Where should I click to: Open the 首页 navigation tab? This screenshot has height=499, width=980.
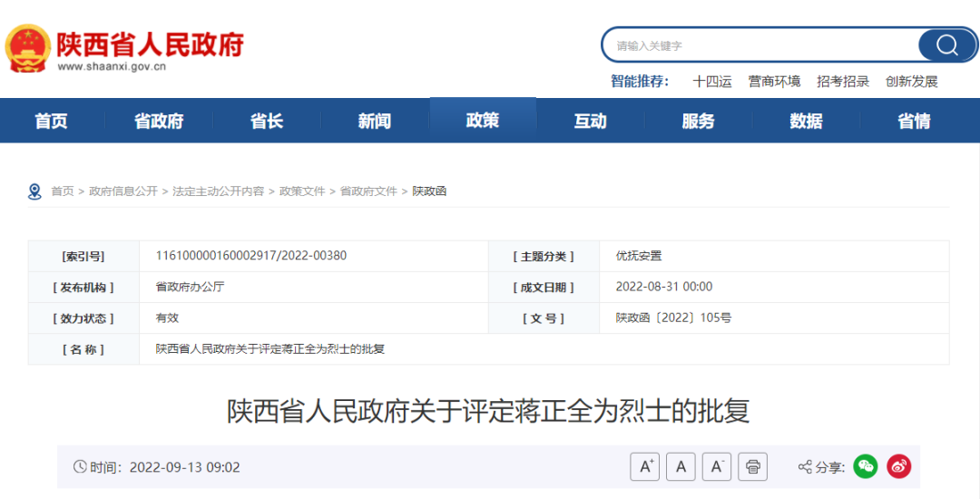click(x=51, y=121)
